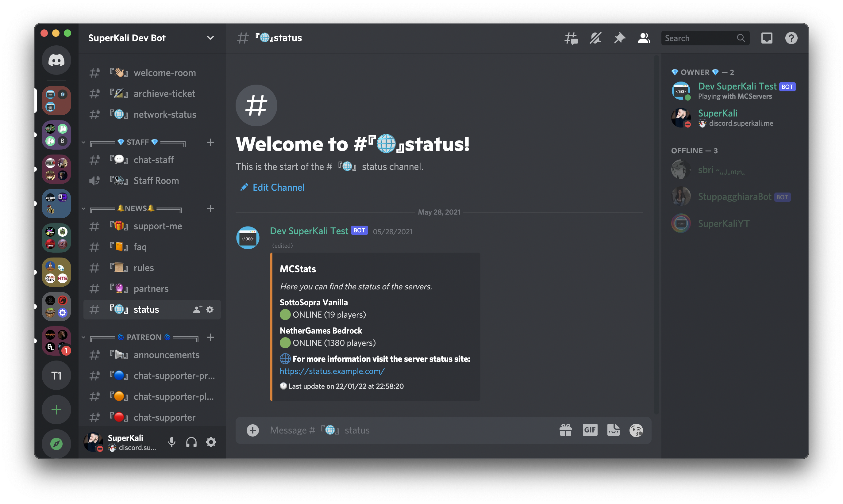Open the emoji picker in message bar
The image size is (843, 504).
(x=636, y=430)
